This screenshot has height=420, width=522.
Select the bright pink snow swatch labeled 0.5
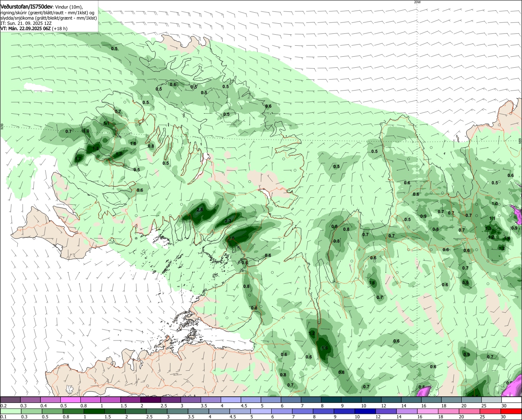70,400
